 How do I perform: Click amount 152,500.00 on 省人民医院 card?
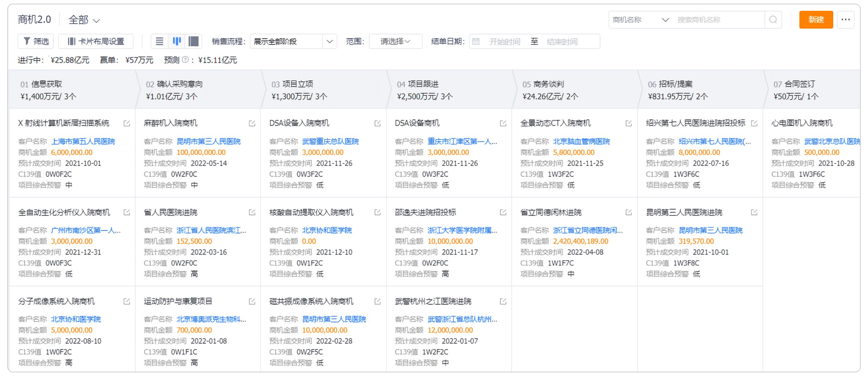pos(194,241)
